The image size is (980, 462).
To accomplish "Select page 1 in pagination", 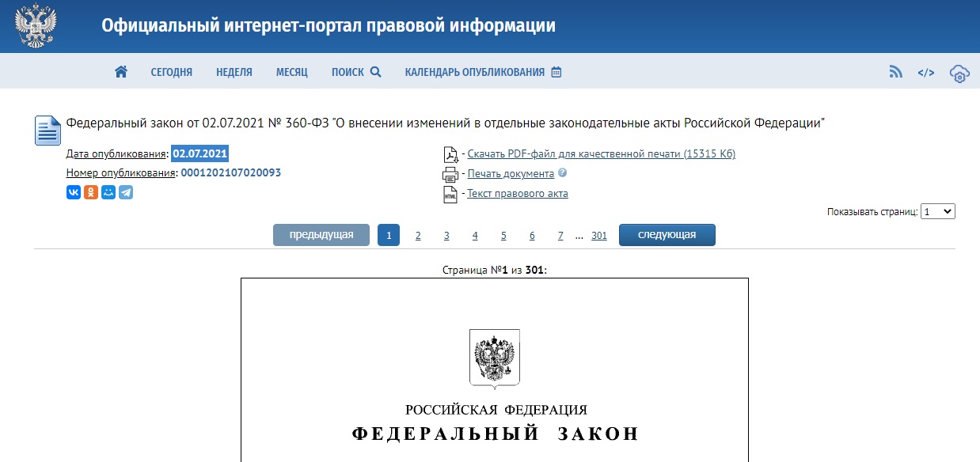I will [x=389, y=235].
